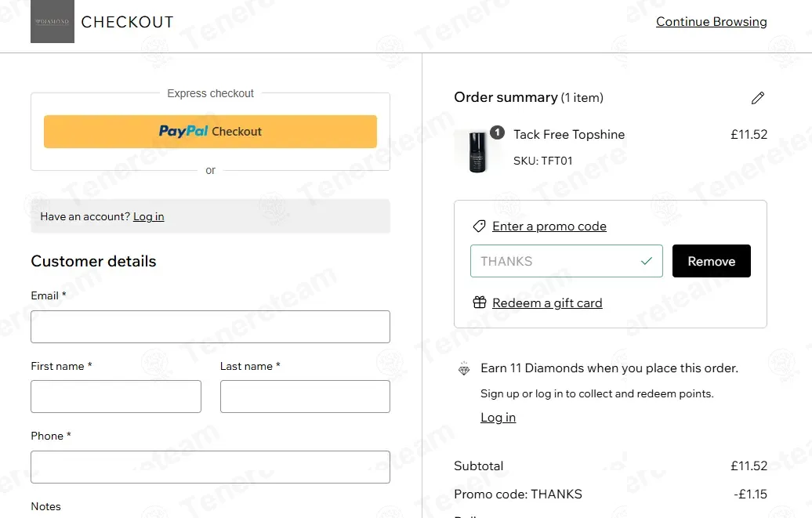Click the promo code tag icon
Viewport: 812px width, 518px height.
pos(479,226)
